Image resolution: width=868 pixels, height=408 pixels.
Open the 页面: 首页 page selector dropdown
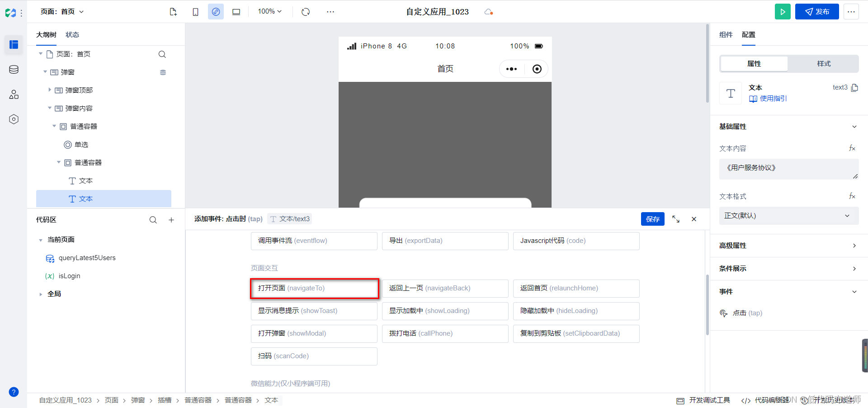coord(62,12)
